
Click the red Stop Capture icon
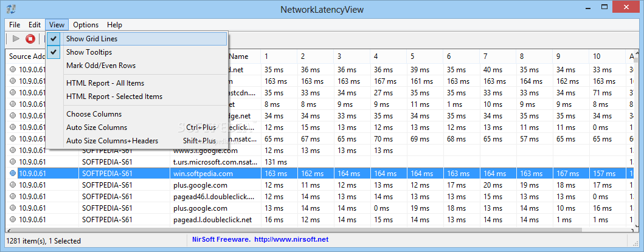[30, 39]
